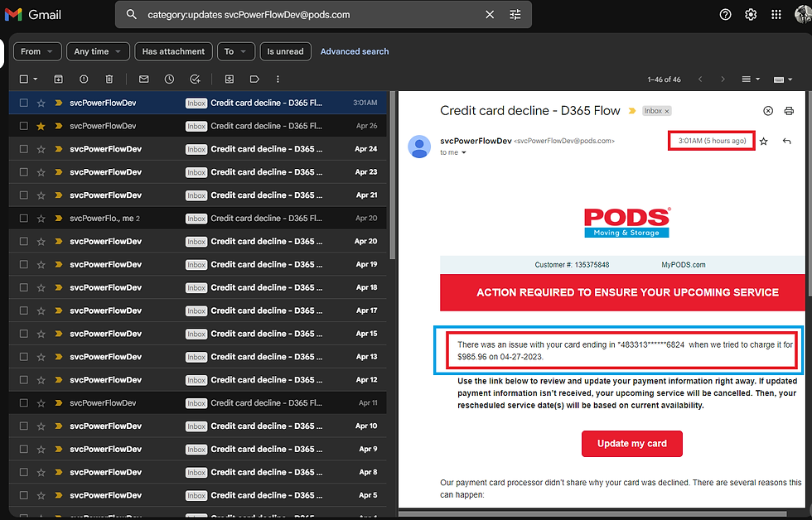Star the open message
The height and width of the screenshot is (520, 812).
tap(763, 141)
